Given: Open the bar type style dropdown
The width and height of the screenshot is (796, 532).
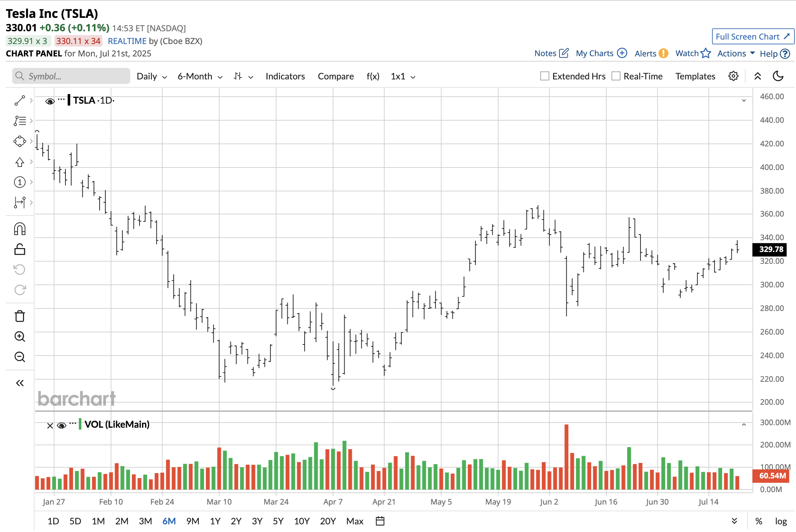Looking at the screenshot, I should coord(244,76).
